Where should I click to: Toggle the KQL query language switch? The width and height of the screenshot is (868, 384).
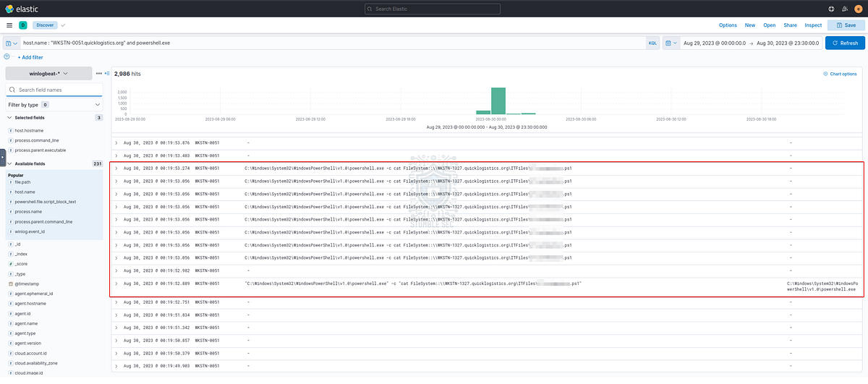[652, 43]
